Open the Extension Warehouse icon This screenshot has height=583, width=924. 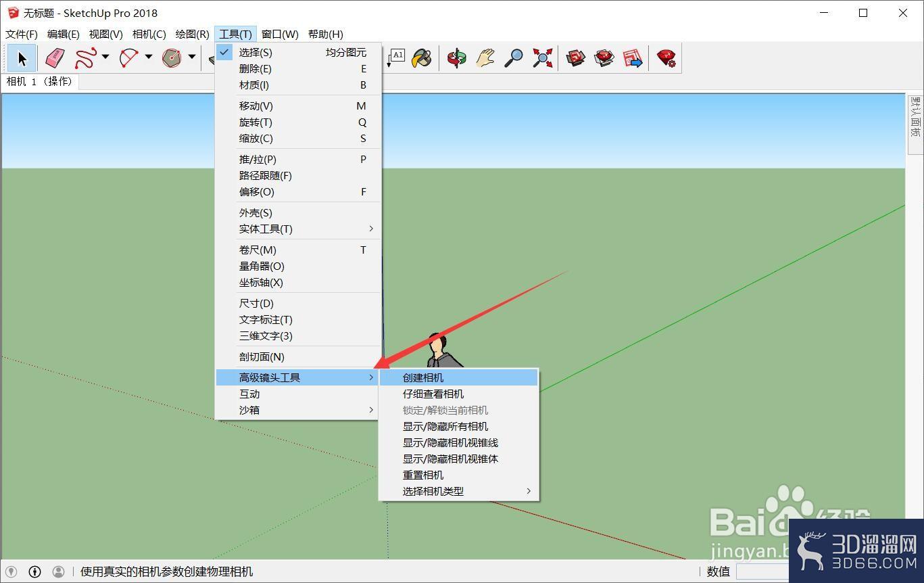[x=604, y=58]
